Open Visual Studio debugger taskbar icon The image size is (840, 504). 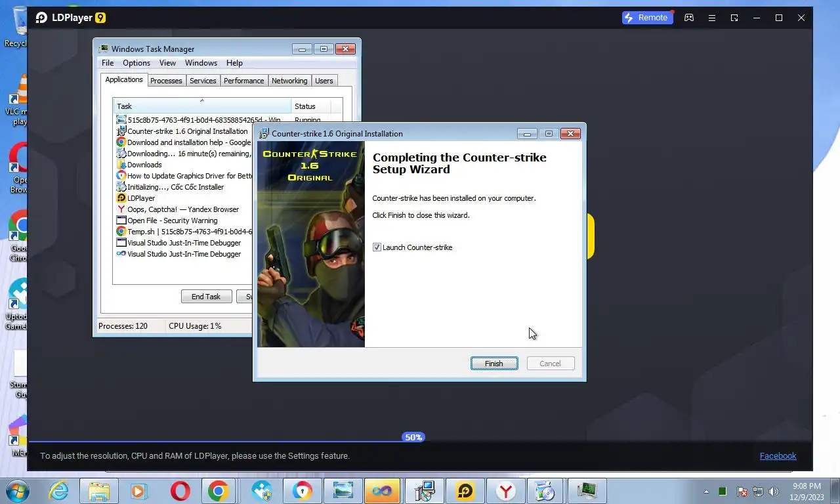(x=384, y=491)
